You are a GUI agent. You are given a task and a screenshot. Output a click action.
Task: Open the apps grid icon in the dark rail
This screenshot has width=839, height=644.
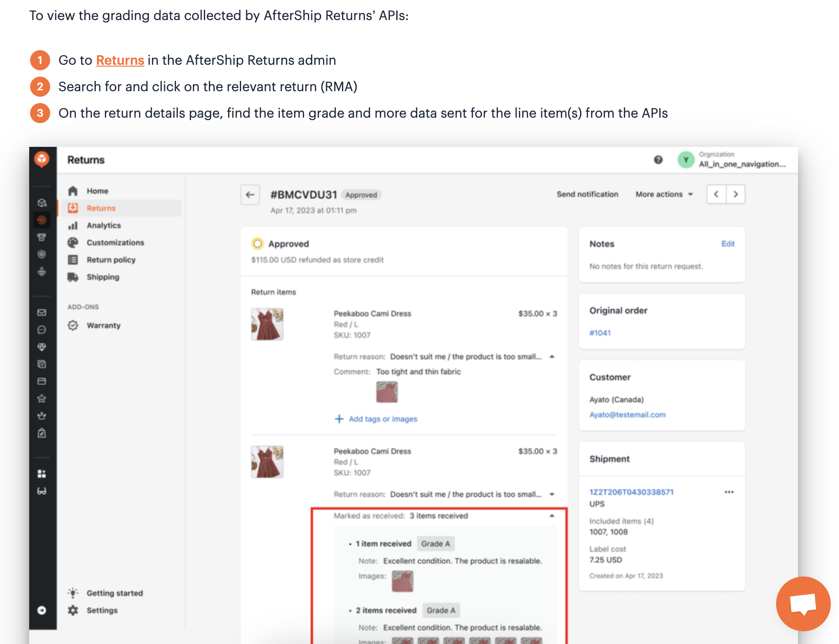tap(42, 474)
